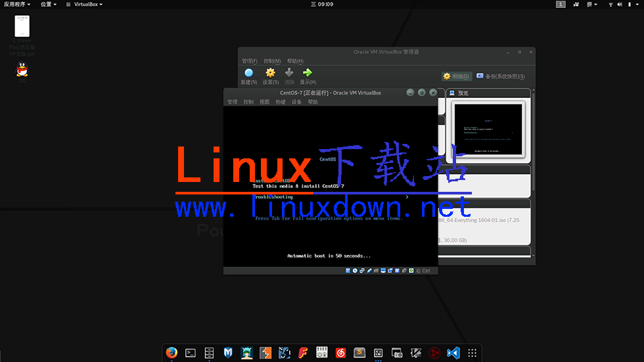The height and width of the screenshot is (362, 644).
Task: Open system menu arrow at top right
Action: [637, 5]
